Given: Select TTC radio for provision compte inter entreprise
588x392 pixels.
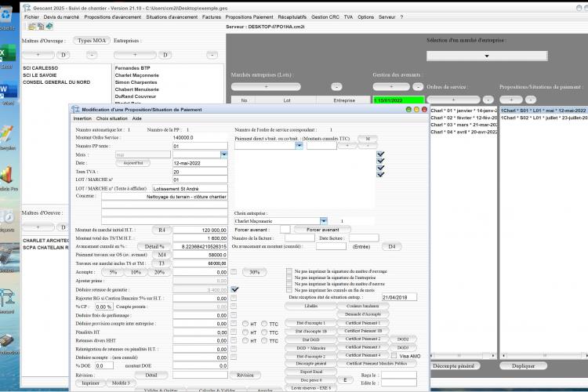Looking at the screenshot, I should tap(264, 323).
